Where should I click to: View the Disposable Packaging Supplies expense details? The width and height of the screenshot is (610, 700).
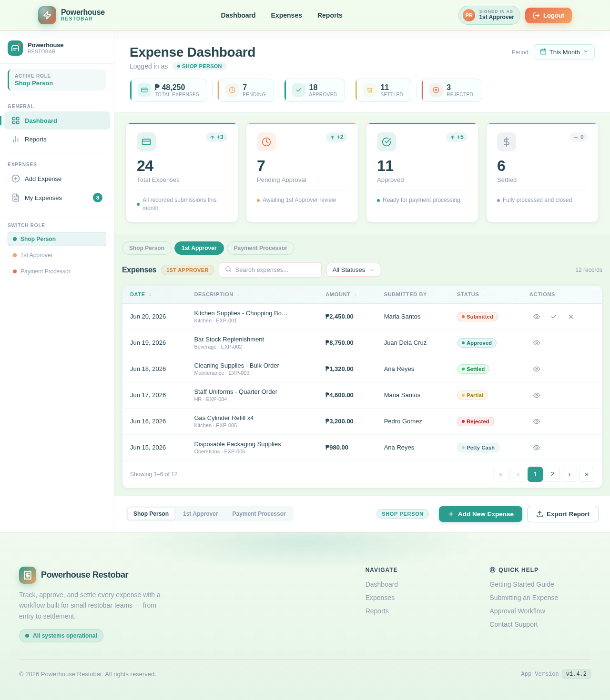pos(537,448)
